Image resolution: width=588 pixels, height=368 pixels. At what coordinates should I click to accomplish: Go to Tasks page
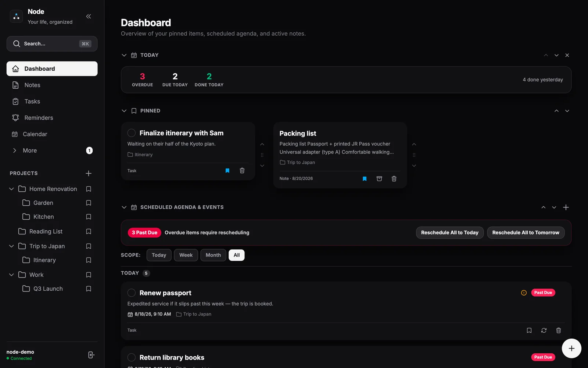click(52, 102)
